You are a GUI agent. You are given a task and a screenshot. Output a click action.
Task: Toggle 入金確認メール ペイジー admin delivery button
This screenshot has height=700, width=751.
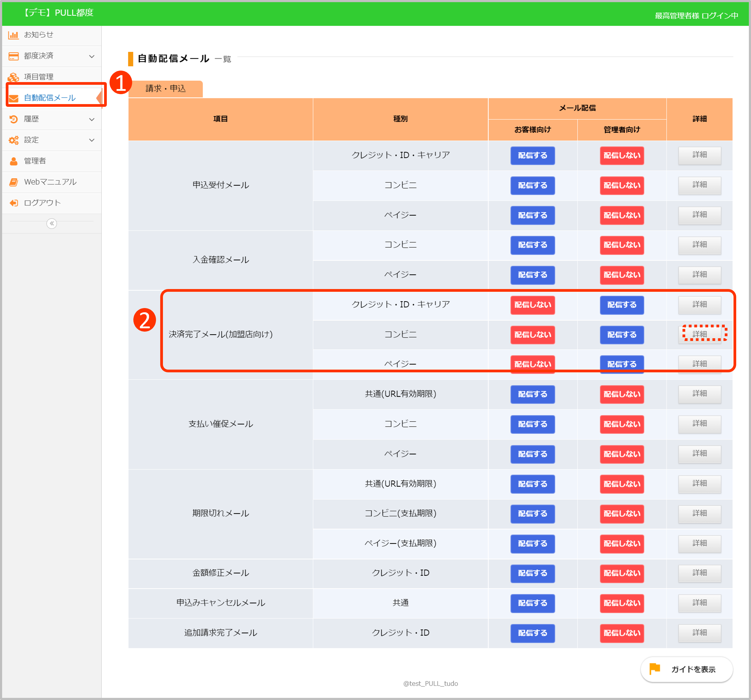pyautogui.click(x=622, y=275)
